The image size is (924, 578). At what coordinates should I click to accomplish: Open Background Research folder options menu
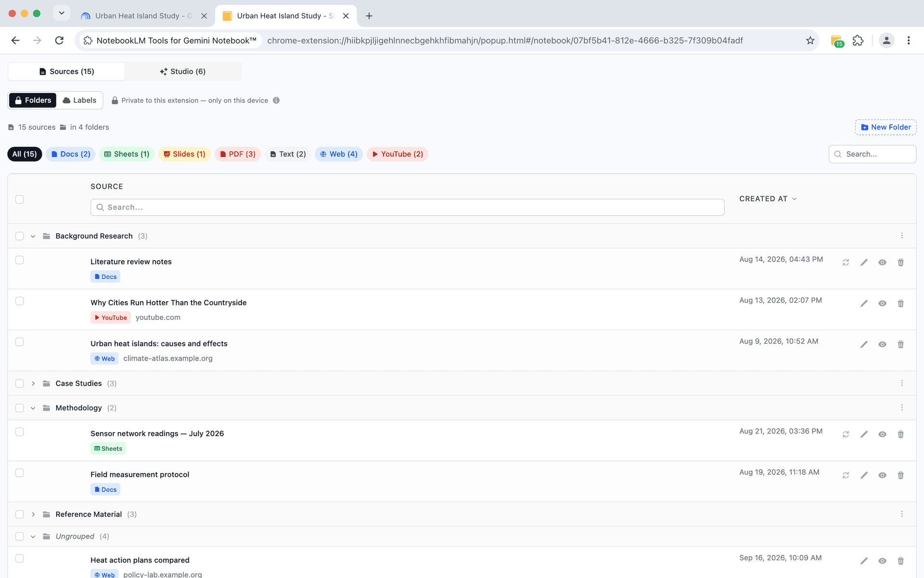pyautogui.click(x=902, y=236)
